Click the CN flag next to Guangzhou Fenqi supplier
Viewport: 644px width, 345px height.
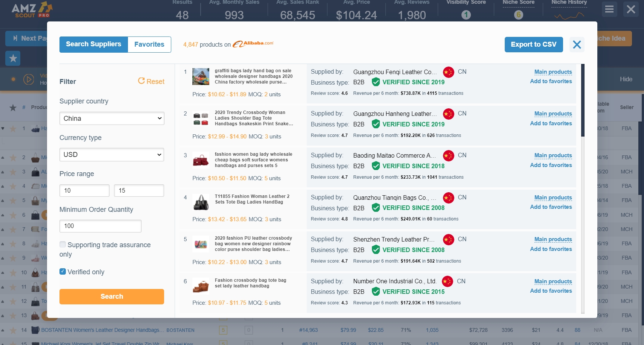coord(448,71)
